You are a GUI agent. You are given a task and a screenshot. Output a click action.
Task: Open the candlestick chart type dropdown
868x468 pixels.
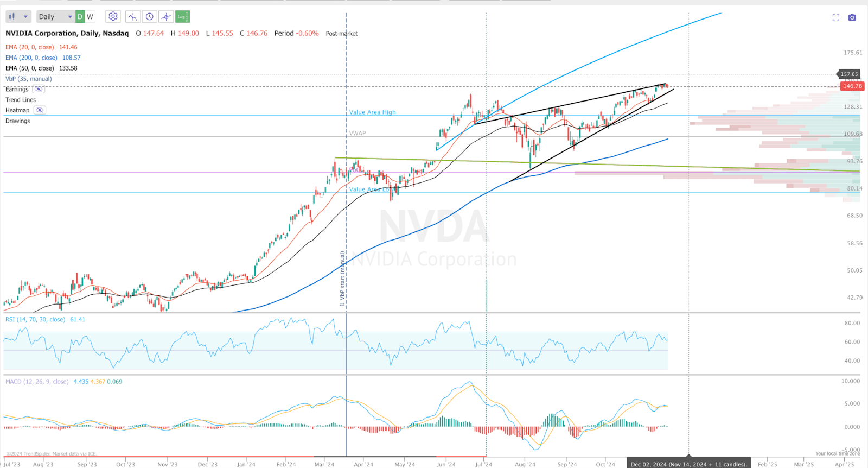pyautogui.click(x=18, y=17)
